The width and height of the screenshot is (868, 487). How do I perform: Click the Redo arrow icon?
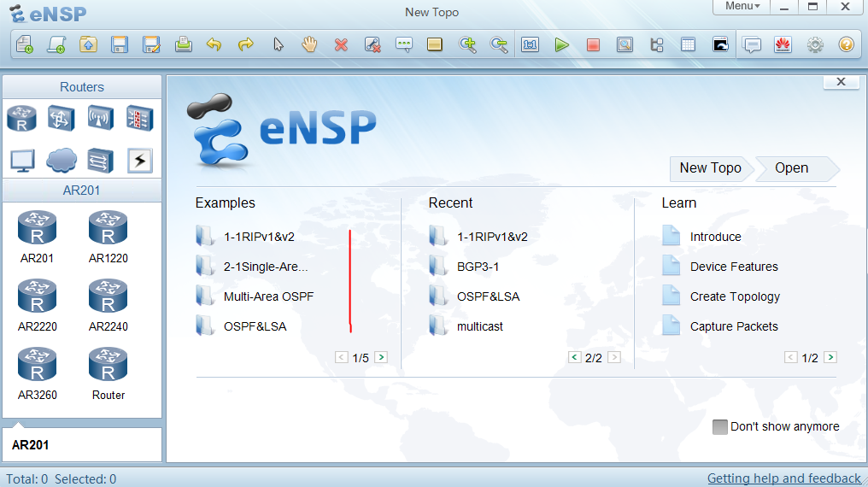pyautogui.click(x=246, y=44)
